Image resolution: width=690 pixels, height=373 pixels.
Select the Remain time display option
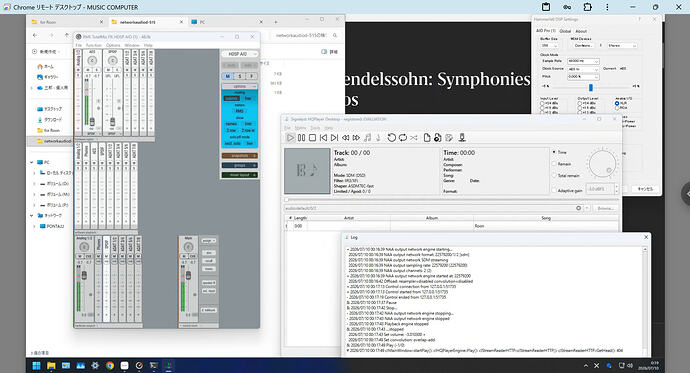tap(554, 164)
